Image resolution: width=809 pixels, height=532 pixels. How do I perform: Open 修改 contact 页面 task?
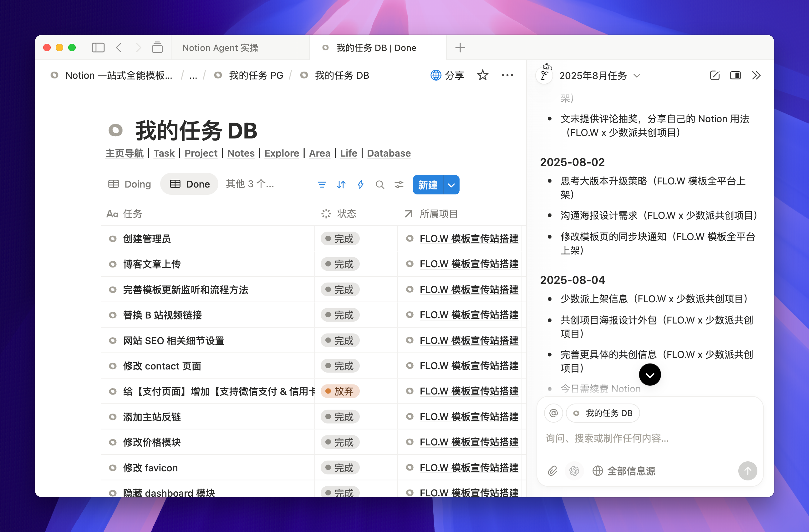point(162,366)
